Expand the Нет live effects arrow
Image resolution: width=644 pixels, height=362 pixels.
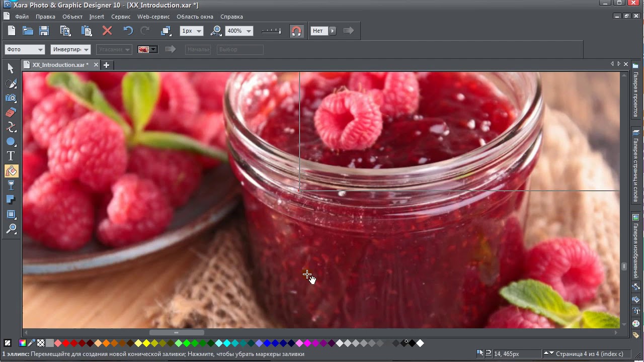[x=332, y=31]
